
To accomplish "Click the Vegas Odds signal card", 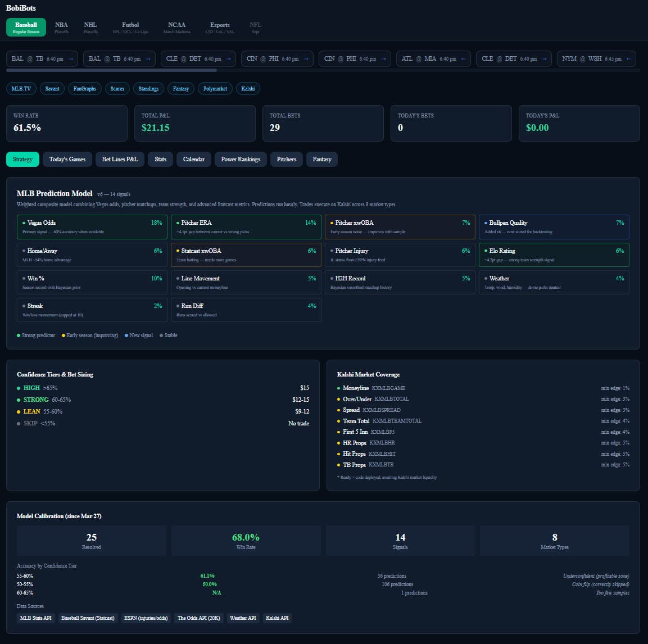I will click(92, 227).
